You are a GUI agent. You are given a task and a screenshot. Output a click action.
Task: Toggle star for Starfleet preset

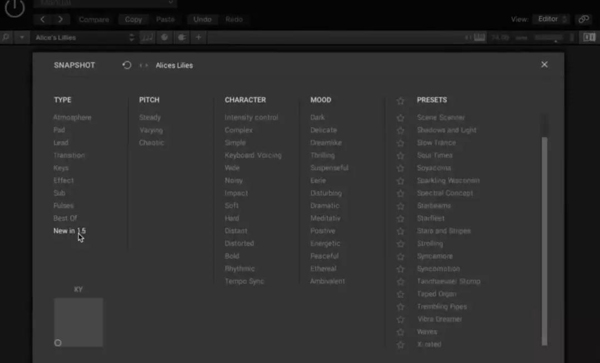point(400,219)
